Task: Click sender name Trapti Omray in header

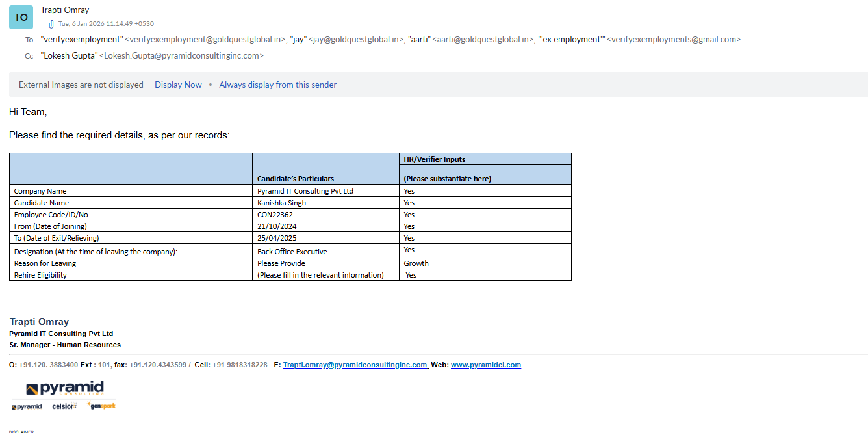Action: (x=65, y=10)
